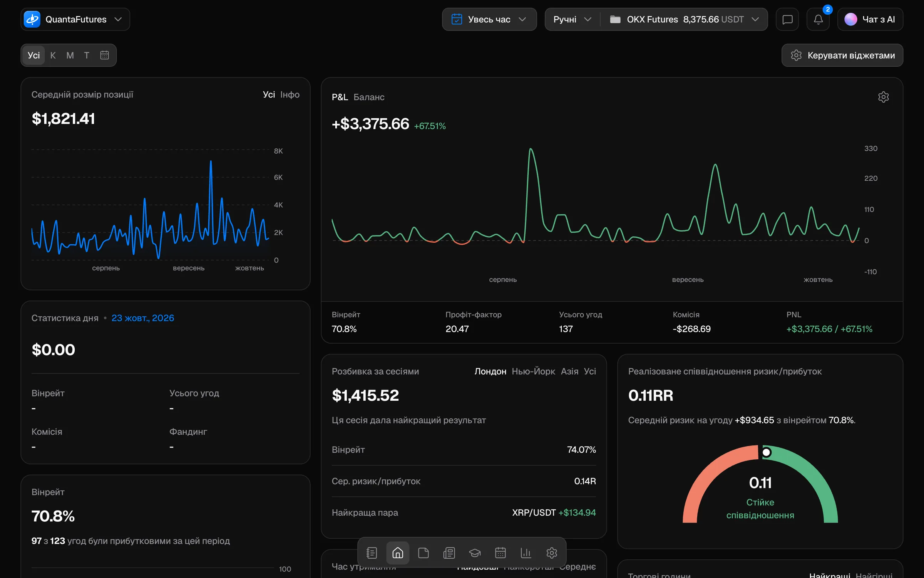Screen dimensions: 924x578
Task: Open date link 23 жовт., 2026
Action: [143, 318]
